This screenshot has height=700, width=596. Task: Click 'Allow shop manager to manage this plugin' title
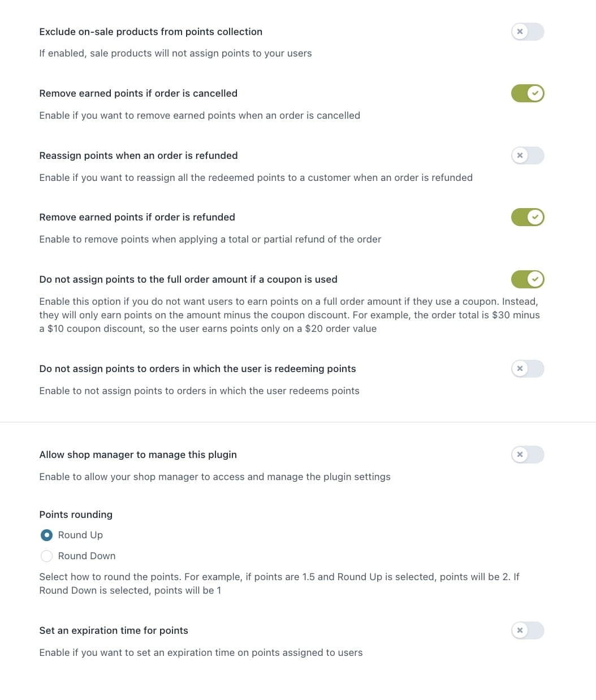point(138,455)
